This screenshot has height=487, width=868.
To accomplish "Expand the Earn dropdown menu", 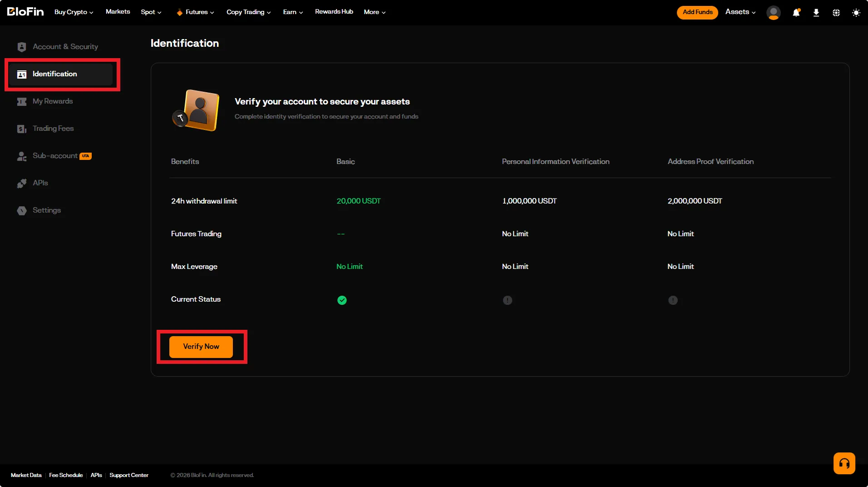I will tap(293, 12).
